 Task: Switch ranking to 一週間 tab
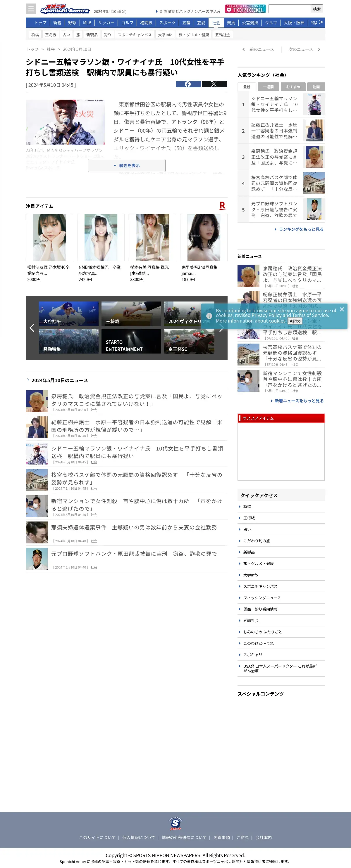coord(268,87)
